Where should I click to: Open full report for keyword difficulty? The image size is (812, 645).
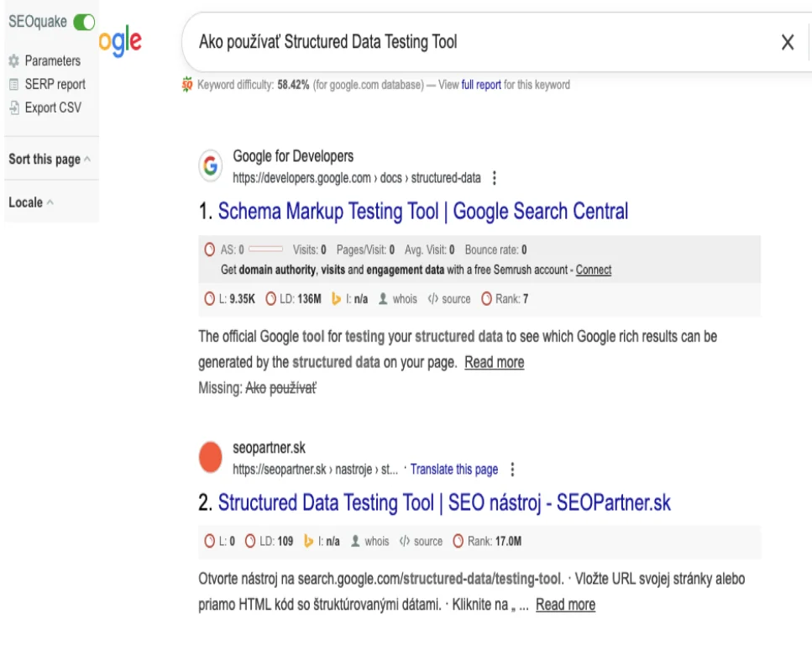(x=481, y=85)
